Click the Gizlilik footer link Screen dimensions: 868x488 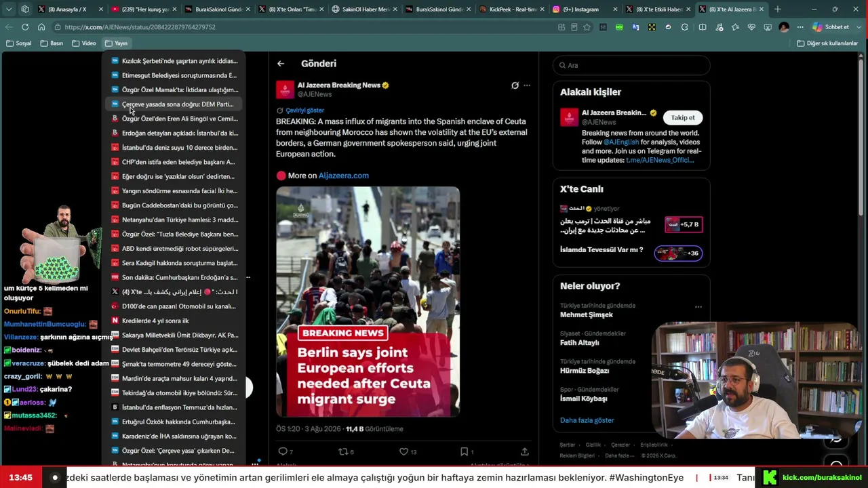[x=593, y=445]
